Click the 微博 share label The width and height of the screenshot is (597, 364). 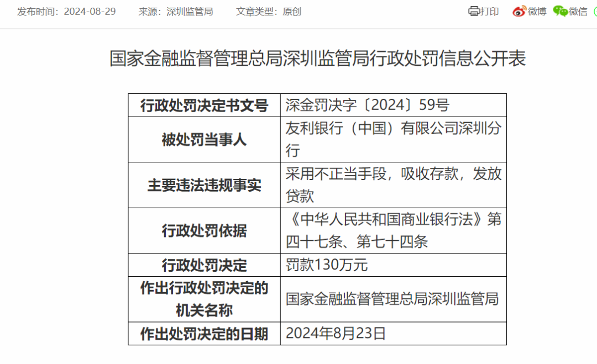pyautogui.click(x=537, y=12)
